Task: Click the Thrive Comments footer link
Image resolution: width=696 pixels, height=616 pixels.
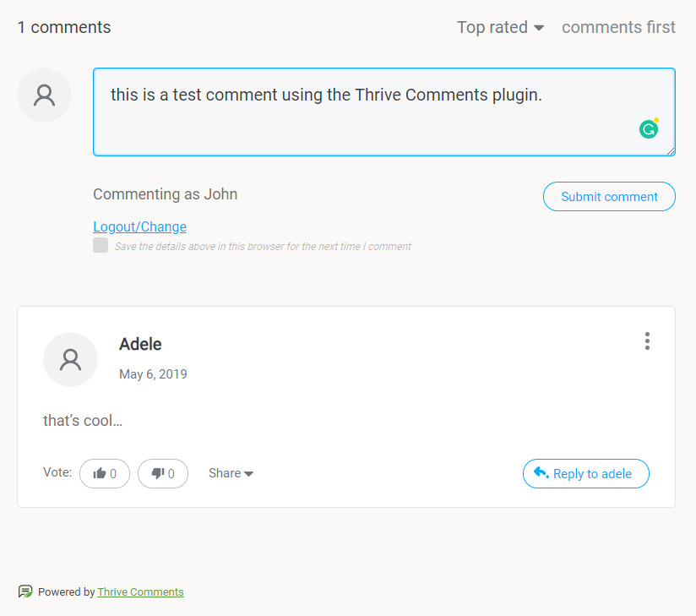Action: [x=140, y=591]
